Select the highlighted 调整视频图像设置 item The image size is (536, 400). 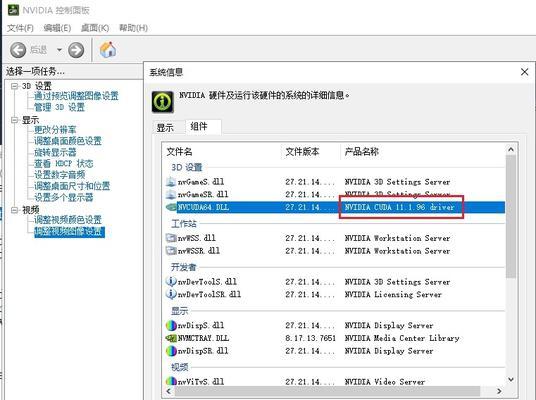[69, 232]
